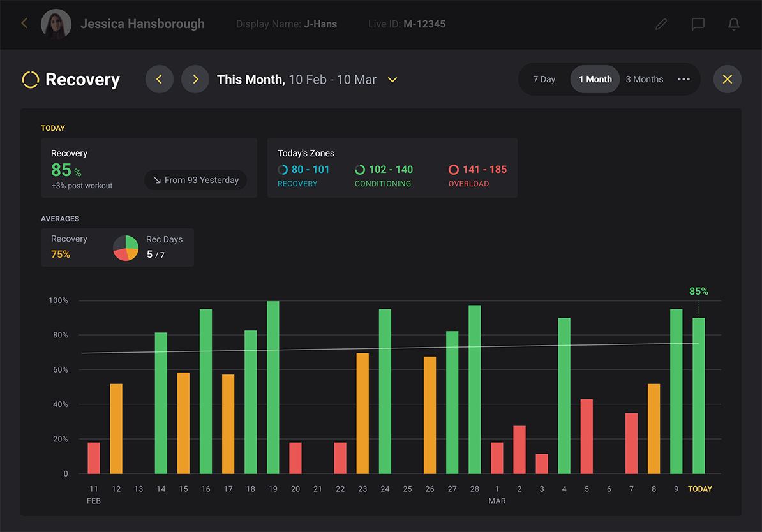Close the Recovery panel

(727, 80)
